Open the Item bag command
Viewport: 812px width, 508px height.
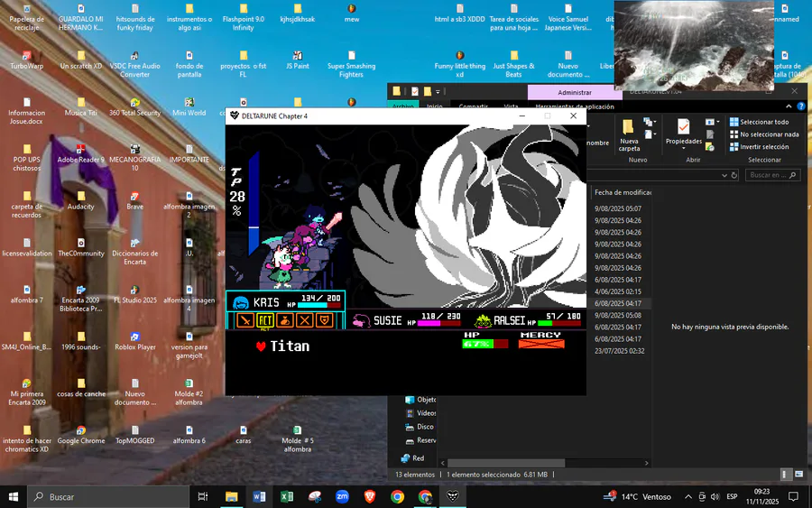pos(285,320)
